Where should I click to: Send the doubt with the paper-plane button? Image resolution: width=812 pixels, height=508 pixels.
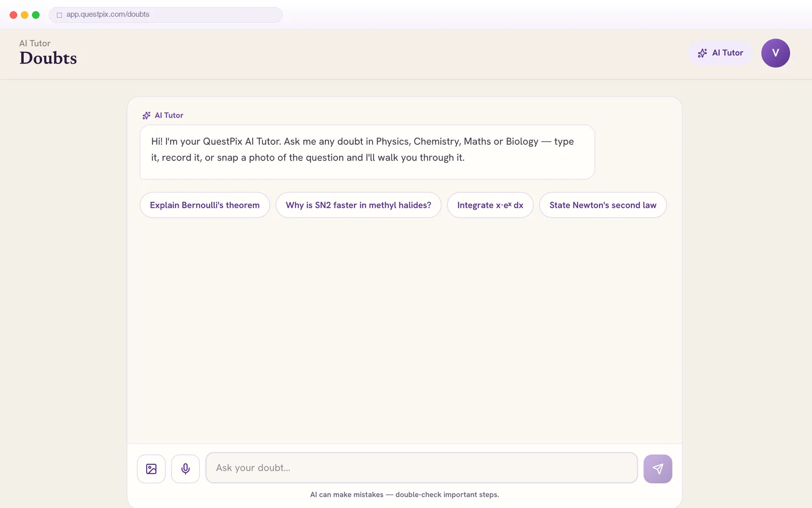point(658,468)
